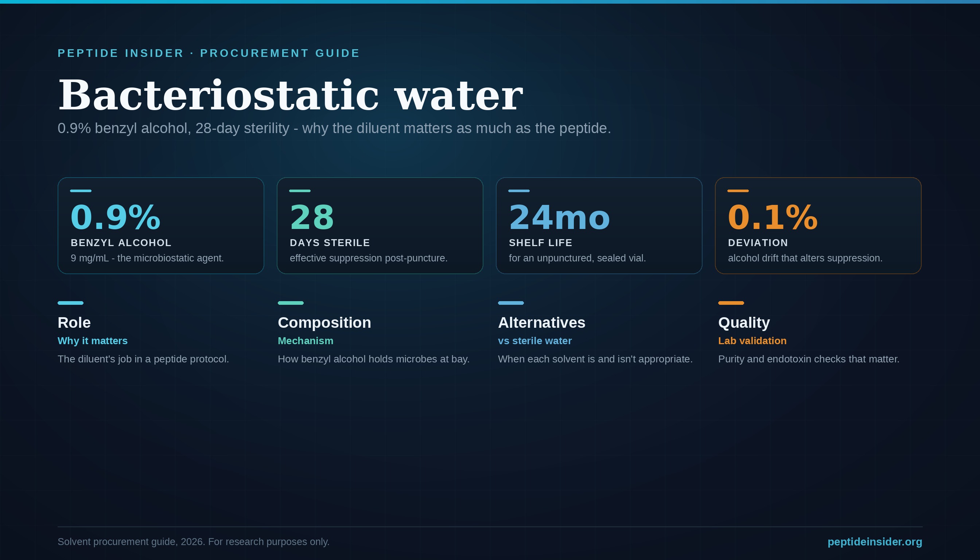
Task: Click the Solvent procurement guide 2026 footer note
Action: click(194, 541)
